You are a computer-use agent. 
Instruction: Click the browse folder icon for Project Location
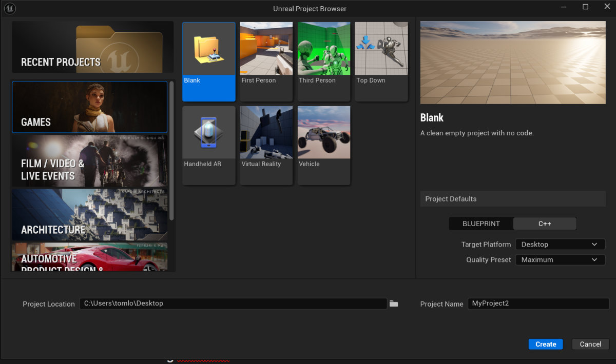pyautogui.click(x=394, y=304)
